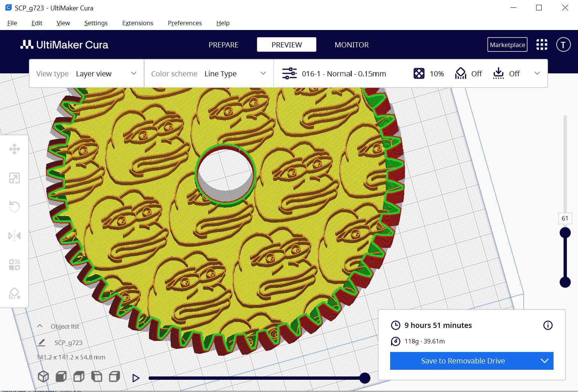
Task: Open the UltiMaker application switcher grid
Action: (x=542, y=44)
